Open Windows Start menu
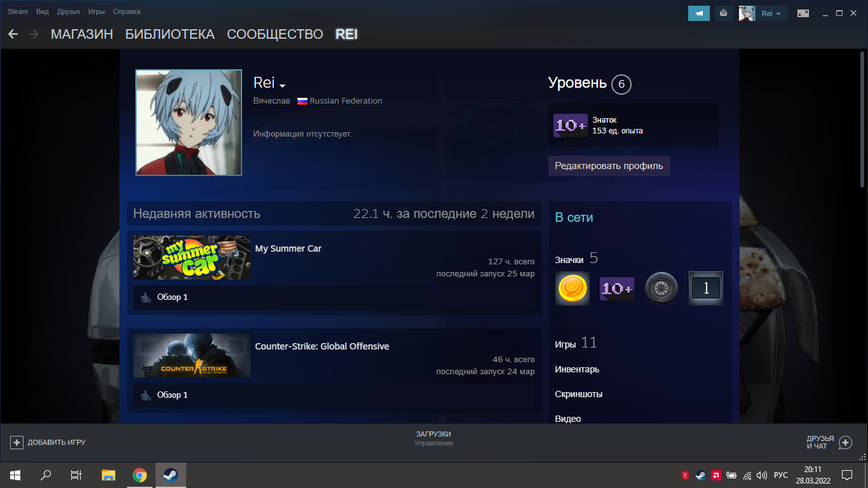The height and width of the screenshot is (488, 868). tap(15, 475)
